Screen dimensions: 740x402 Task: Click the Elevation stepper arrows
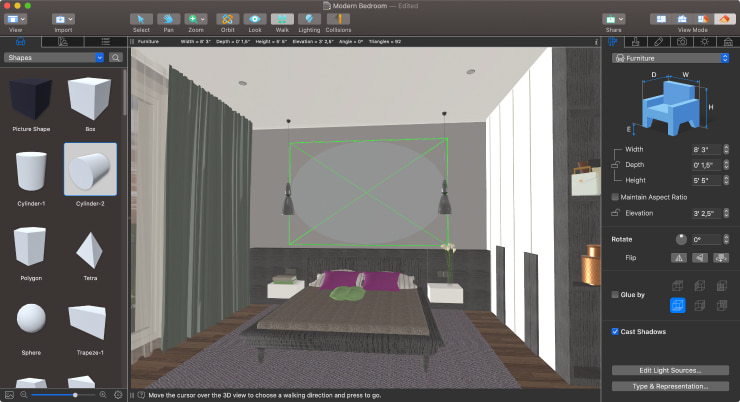pyautogui.click(x=726, y=213)
